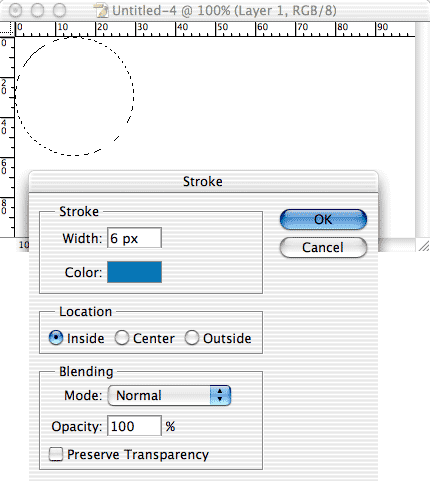Screen dimensions: 430x481
Task: Click the document icon in the title bar
Action: click(x=101, y=11)
